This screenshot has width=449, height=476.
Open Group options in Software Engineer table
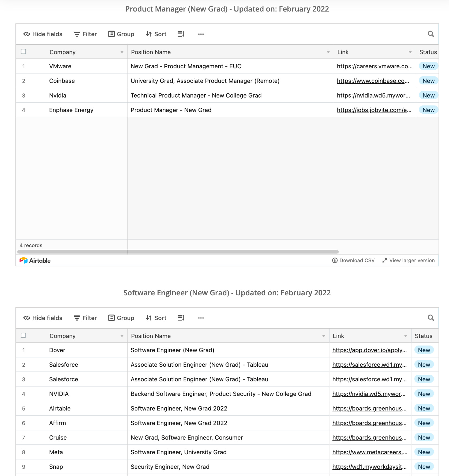point(121,318)
